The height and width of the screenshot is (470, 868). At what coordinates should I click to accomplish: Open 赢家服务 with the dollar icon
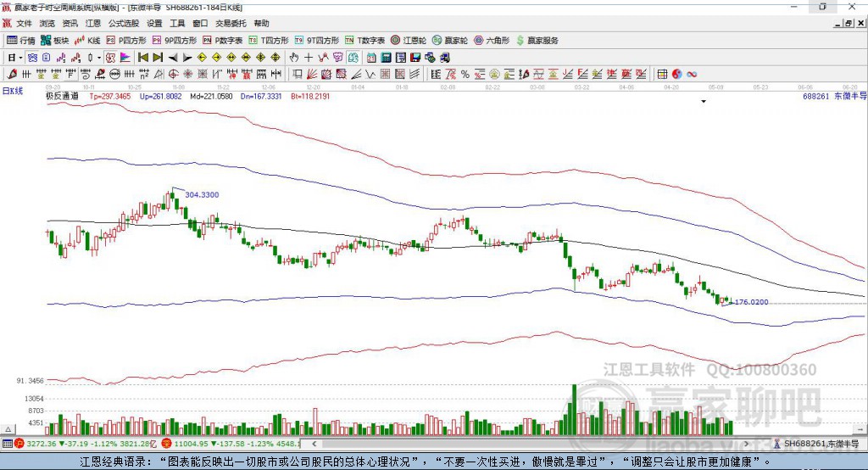point(537,41)
